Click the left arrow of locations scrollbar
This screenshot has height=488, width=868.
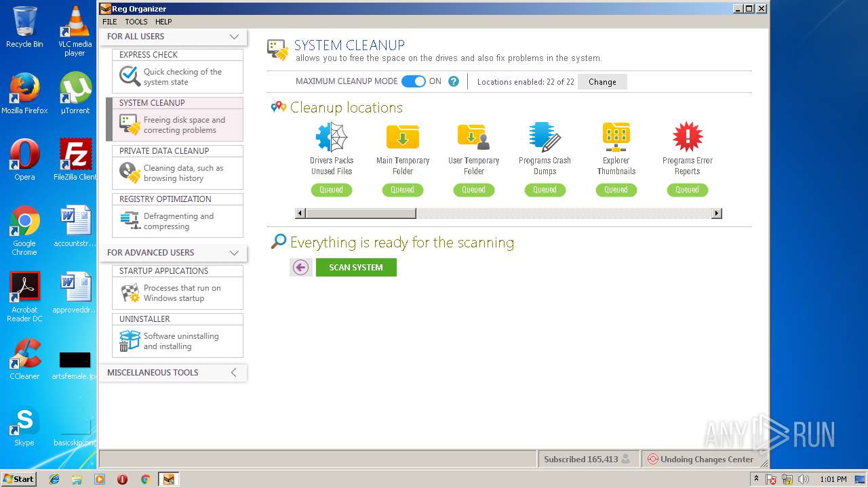tap(300, 213)
